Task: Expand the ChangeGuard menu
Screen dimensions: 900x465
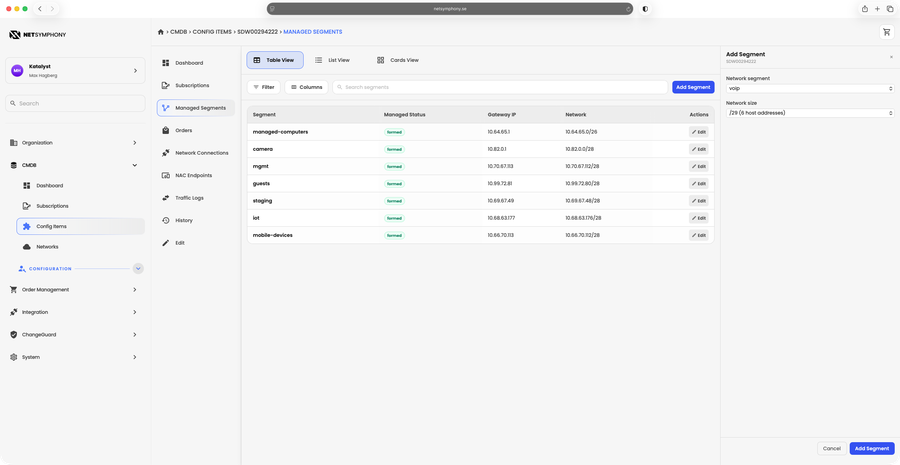Action: [x=73, y=335]
